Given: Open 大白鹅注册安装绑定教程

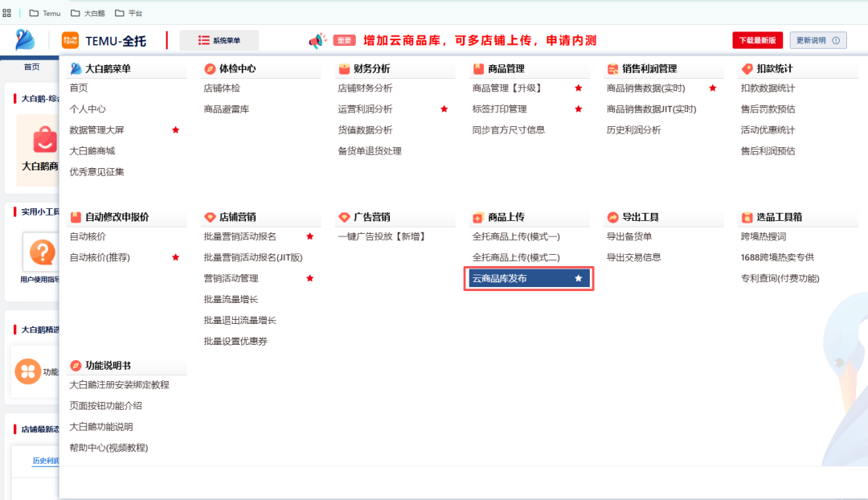Looking at the screenshot, I should (119, 385).
